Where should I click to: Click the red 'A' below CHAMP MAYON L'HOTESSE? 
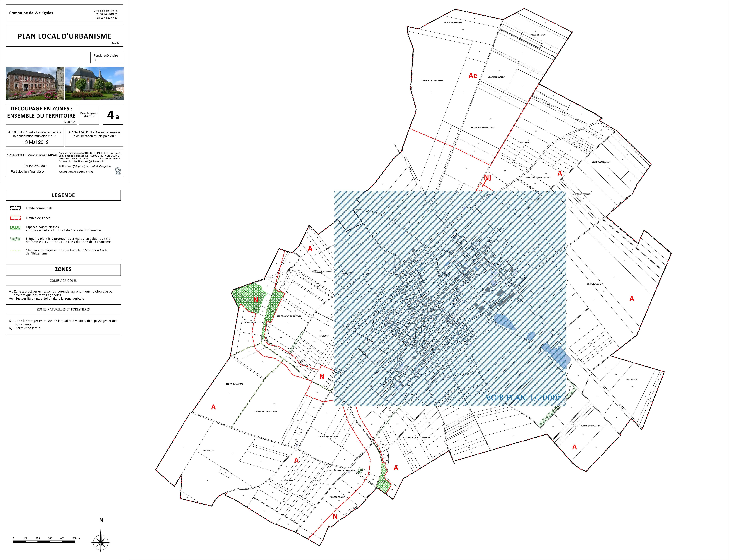(x=575, y=447)
